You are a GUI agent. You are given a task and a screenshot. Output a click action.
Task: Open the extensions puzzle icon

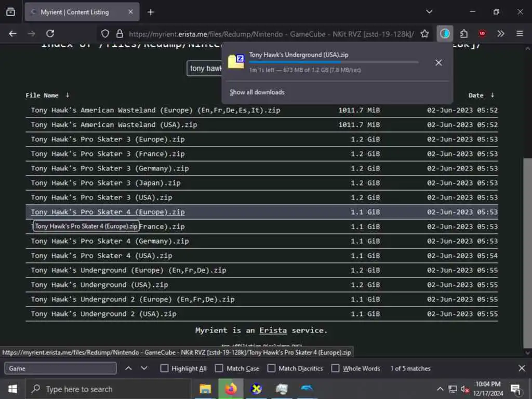[464, 34]
